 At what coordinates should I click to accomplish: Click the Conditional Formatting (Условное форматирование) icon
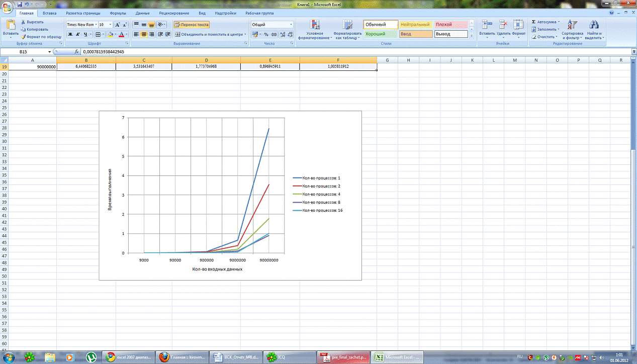[315, 25]
